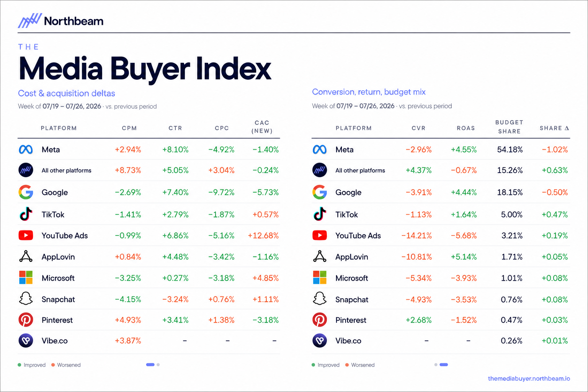588x392 pixels.
Task: Switch to first page dot under right table
Action: coord(436,365)
